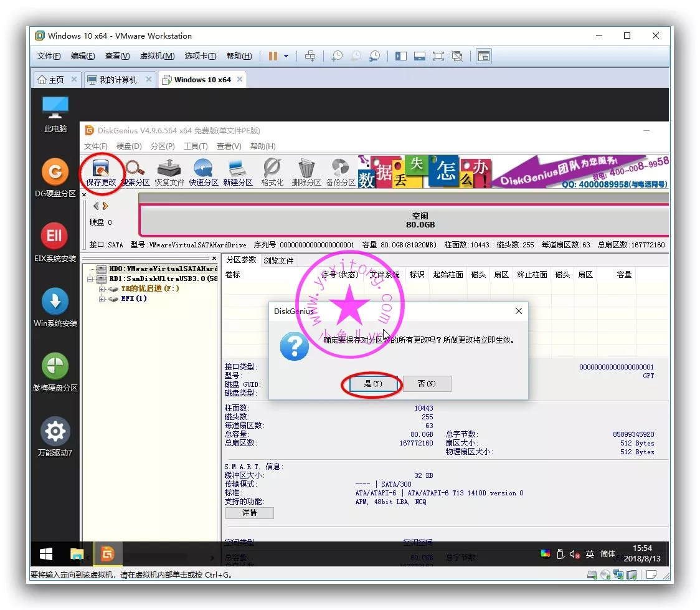Click the muted volume tray icon
The height and width of the screenshot is (610, 700).
[x=575, y=554]
